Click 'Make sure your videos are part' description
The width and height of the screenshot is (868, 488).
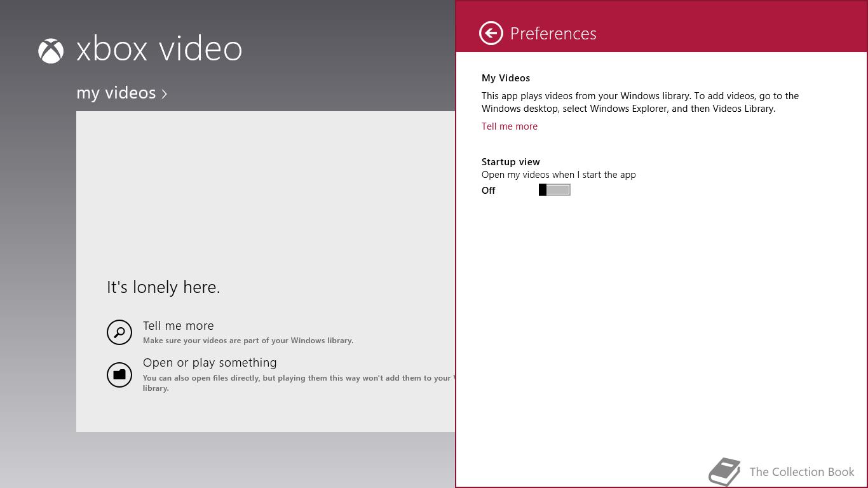pyautogui.click(x=248, y=341)
